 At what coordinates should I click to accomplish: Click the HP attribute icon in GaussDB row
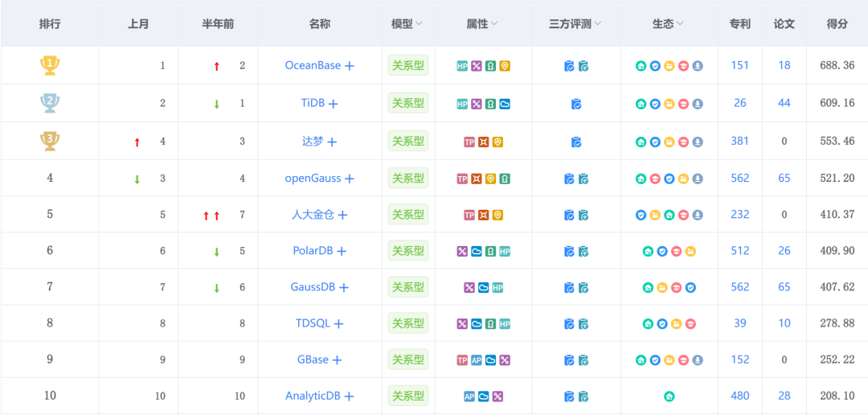pyautogui.click(x=497, y=288)
